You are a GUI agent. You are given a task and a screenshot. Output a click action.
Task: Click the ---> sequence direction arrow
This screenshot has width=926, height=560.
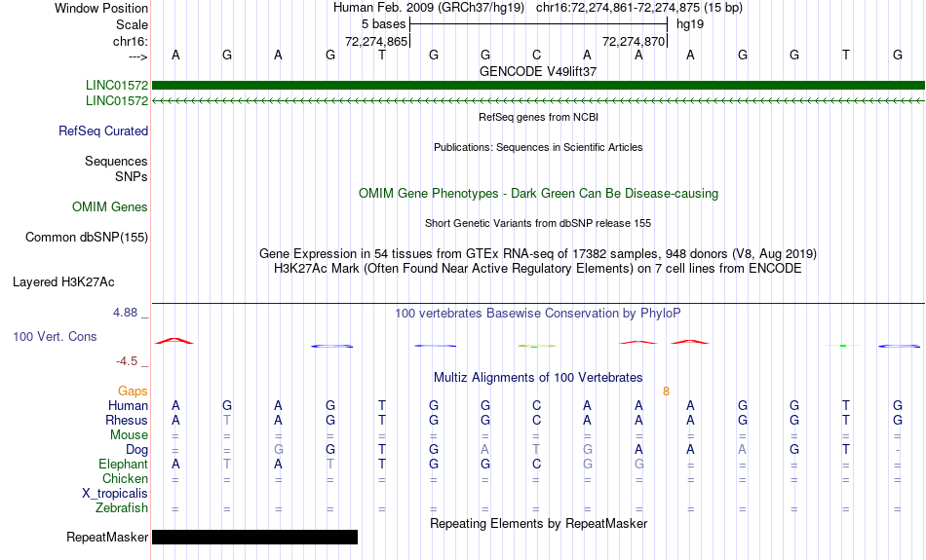(x=138, y=56)
